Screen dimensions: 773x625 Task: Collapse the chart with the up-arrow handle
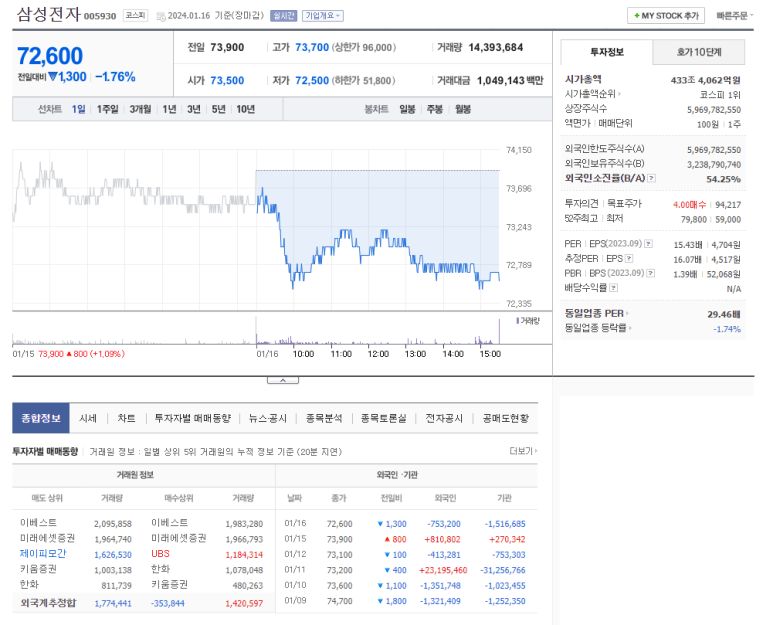tap(283, 380)
